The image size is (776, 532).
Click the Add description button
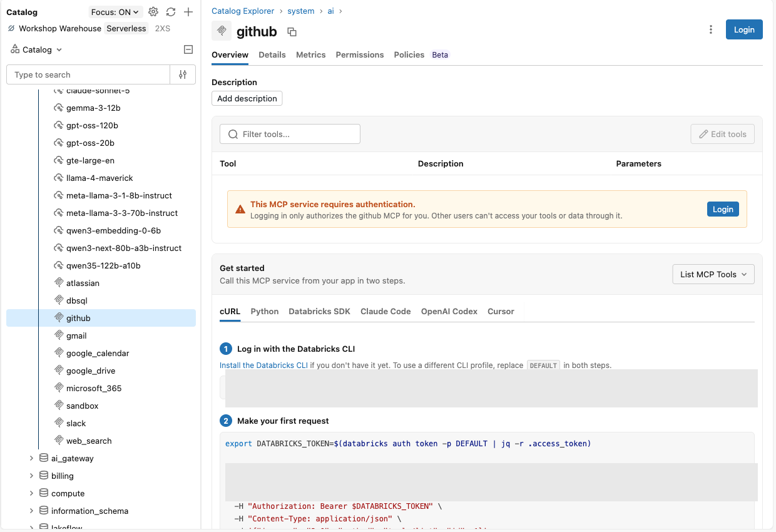pyautogui.click(x=247, y=98)
